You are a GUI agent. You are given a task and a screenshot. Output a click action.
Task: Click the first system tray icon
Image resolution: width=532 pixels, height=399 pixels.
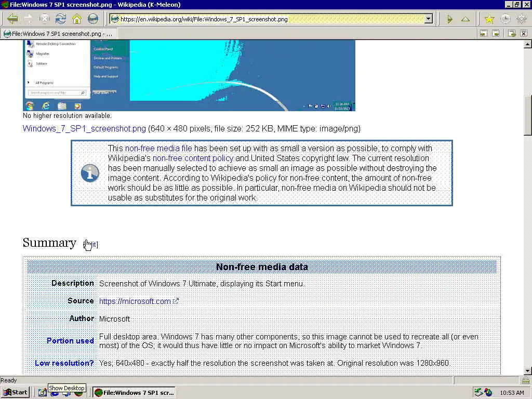(478, 392)
